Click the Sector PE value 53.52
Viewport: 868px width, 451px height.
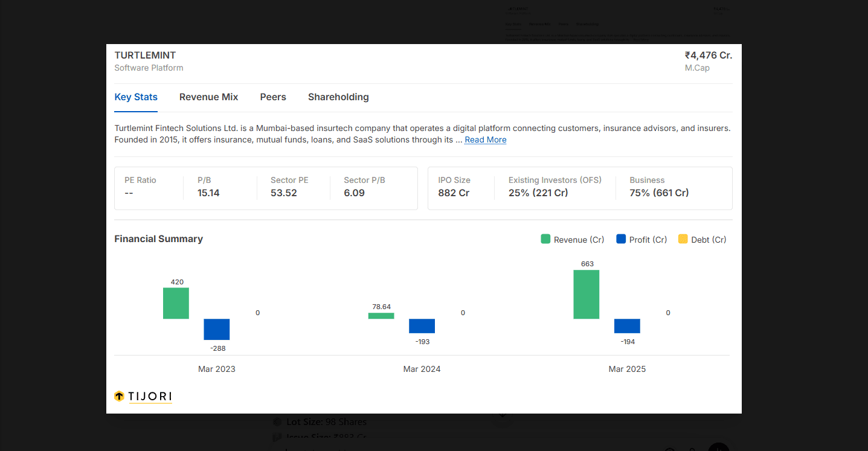(284, 193)
